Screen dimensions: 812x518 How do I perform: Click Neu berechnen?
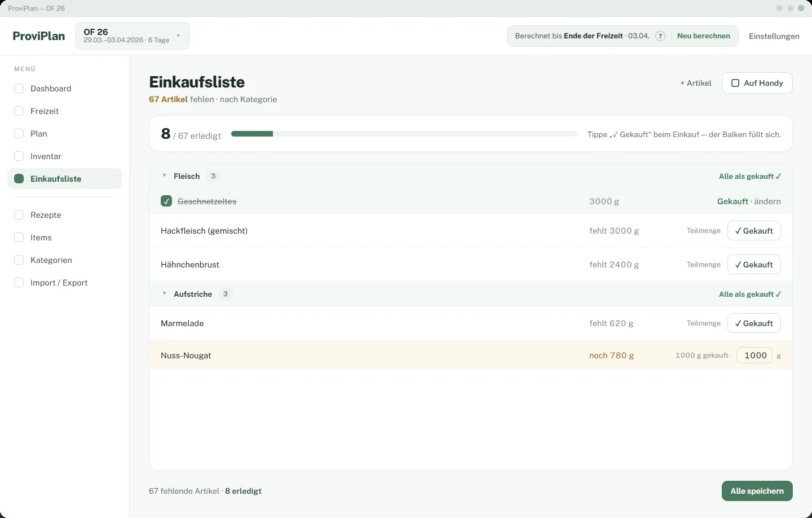704,36
